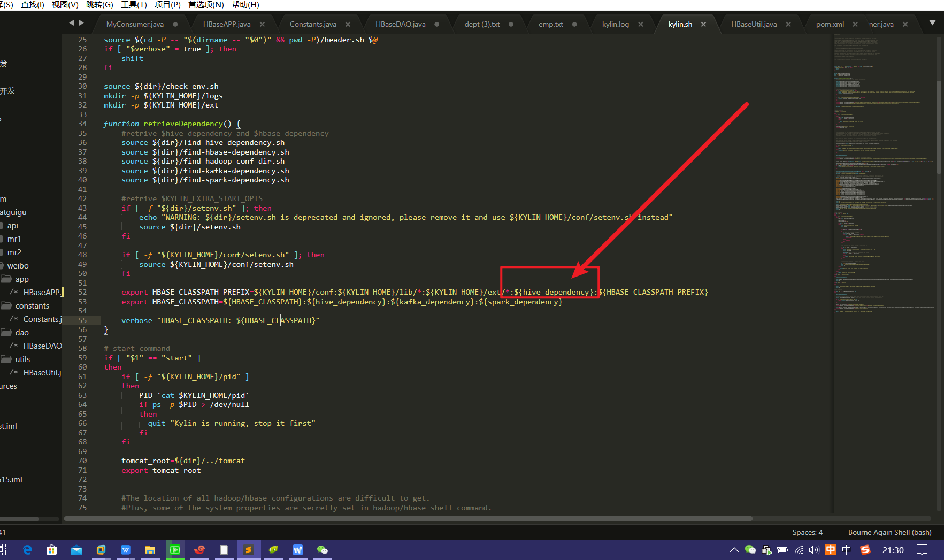Open the 跳转(G) menu
This screenshot has height=560, width=944.
pyautogui.click(x=99, y=5)
